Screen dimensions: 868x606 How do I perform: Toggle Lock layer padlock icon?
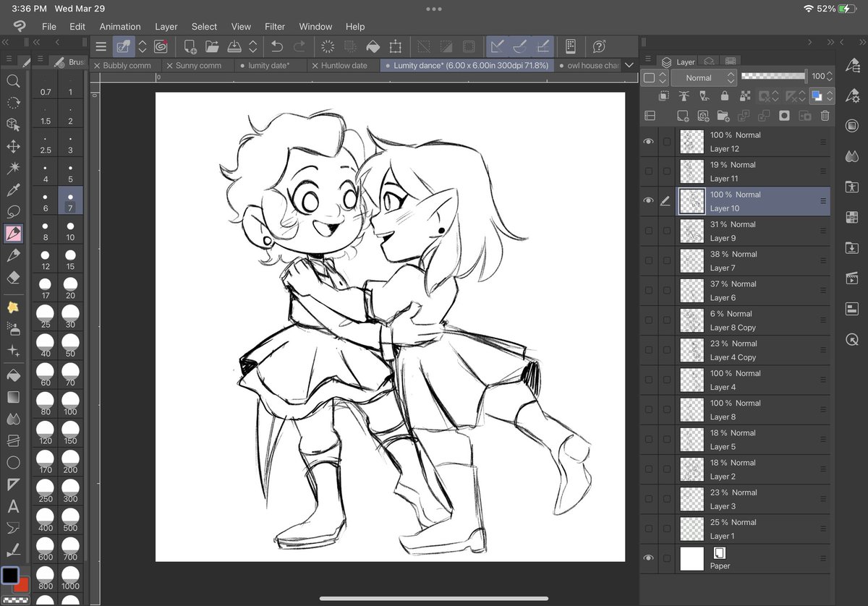[x=724, y=96]
